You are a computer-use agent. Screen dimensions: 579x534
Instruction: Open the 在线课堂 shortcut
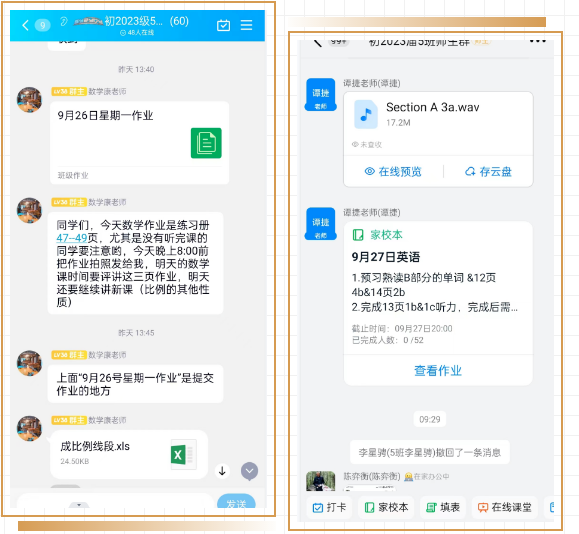tap(504, 507)
